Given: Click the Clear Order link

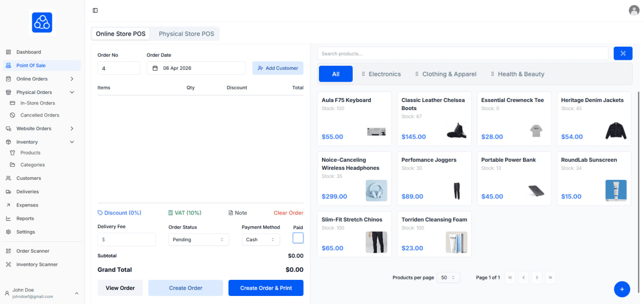Looking at the screenshot, I should (288, 213).
